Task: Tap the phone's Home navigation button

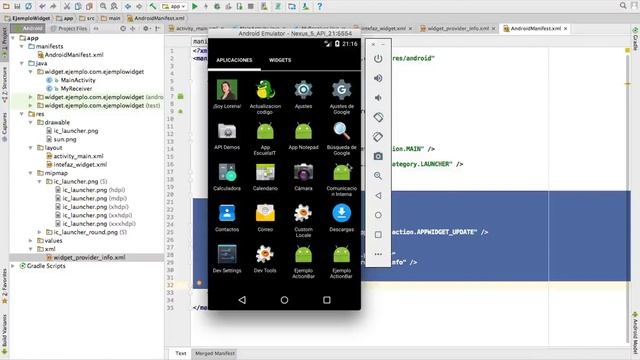Action: pos(284,300)
